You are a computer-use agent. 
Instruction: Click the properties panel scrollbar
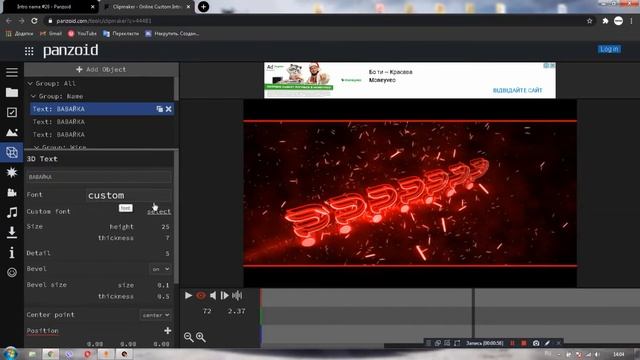click(x=176, y=217)
